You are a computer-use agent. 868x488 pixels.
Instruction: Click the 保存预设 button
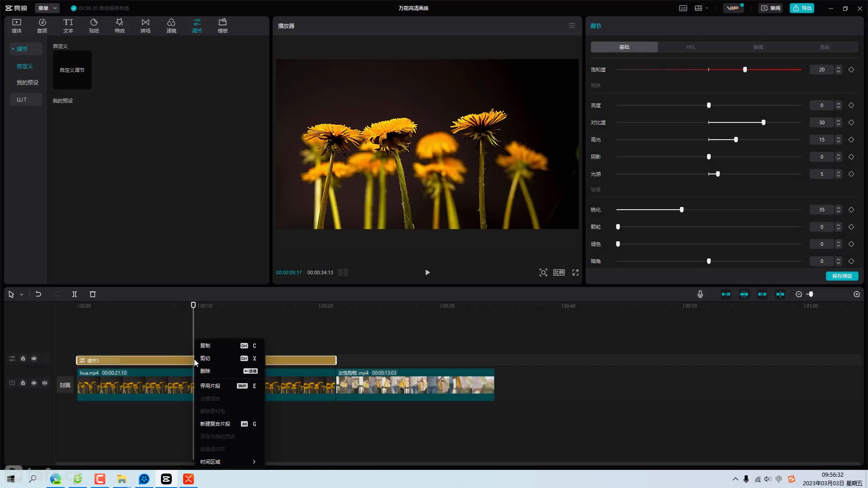click(x=842, y=276)
